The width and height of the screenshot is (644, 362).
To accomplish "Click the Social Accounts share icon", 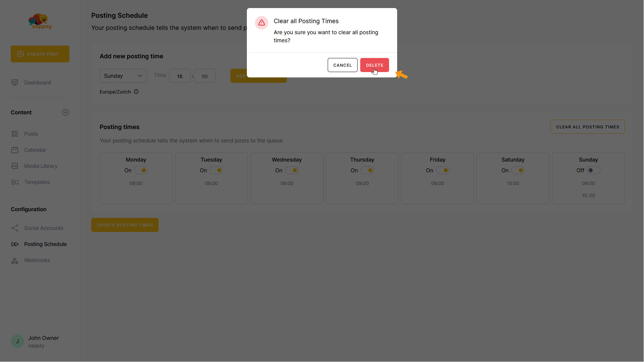I will pos(15,228).
